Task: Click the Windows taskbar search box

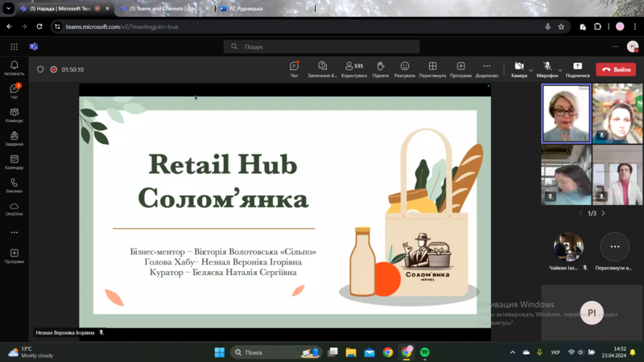Action: [x=276, y=352]
